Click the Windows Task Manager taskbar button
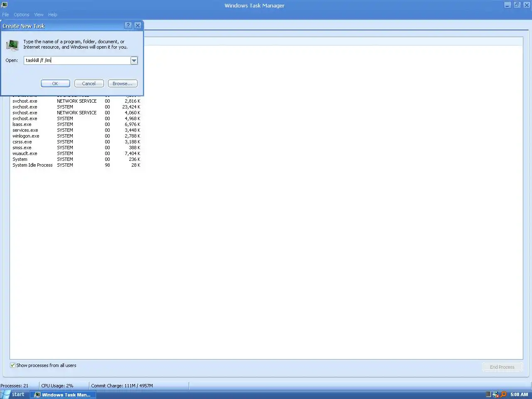Image resolution: width=532 pixels, height=399 pixels. pyautogui.click(x=63, y=395)
